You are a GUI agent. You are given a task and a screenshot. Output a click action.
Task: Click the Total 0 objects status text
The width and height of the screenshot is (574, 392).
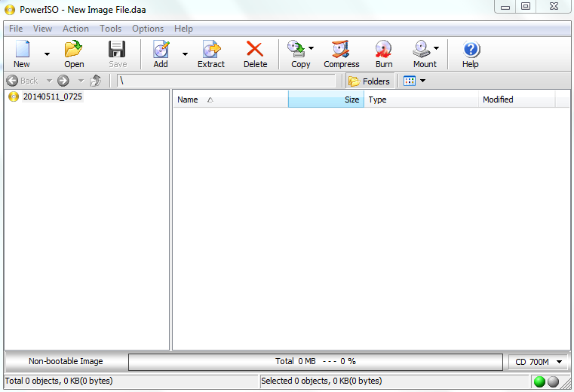(59, 381)
